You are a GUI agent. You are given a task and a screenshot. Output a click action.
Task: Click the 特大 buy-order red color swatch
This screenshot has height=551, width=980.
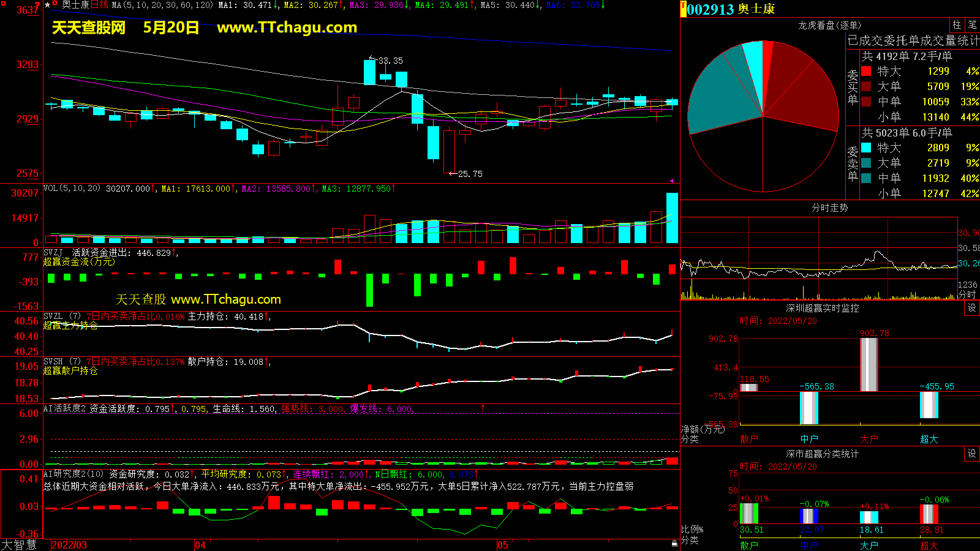tap(866, 71)
